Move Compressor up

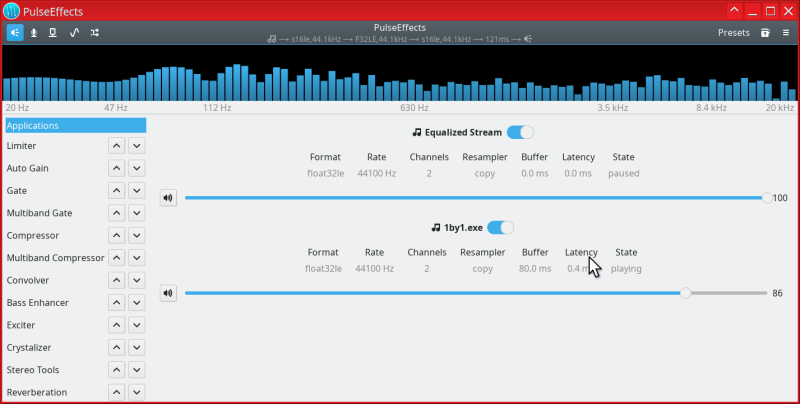pos(116,236)
